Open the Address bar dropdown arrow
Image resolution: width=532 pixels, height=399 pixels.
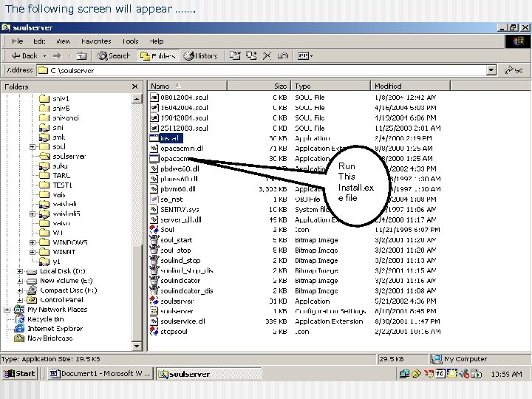491,70
